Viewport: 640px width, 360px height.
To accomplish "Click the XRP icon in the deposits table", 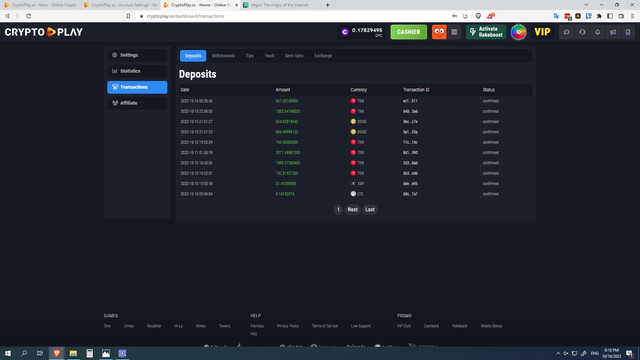I will (x=353, y=184).
